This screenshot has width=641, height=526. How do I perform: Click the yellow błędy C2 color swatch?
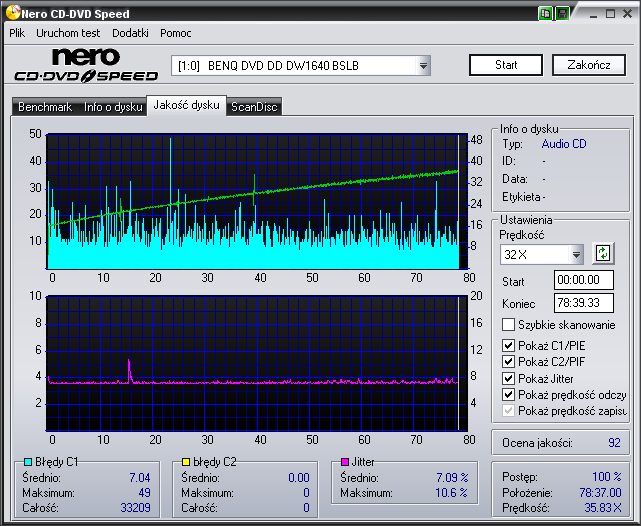[186, 462]
